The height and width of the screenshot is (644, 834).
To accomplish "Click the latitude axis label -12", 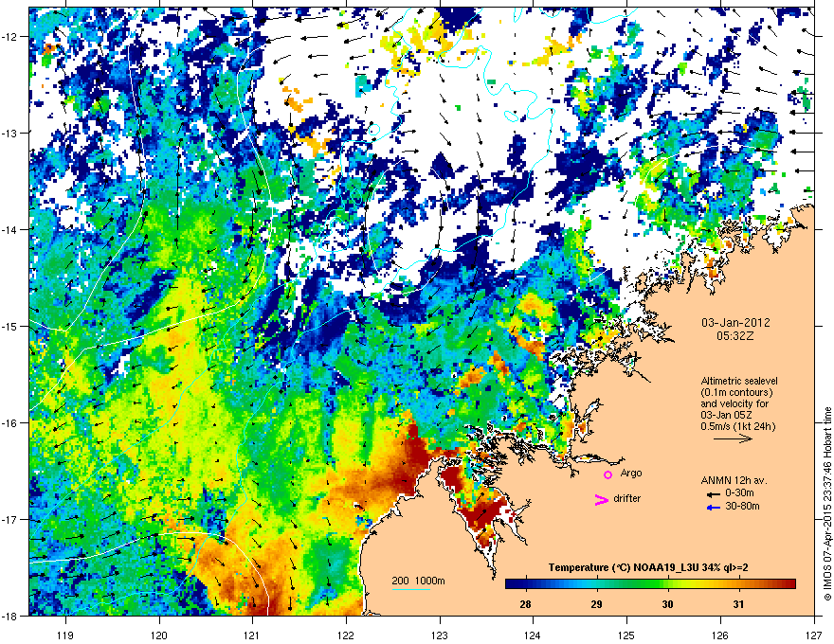I will pos(9,36).
